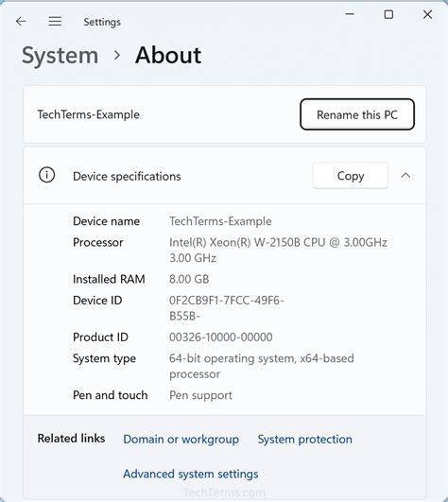The image size is (448, 502).
Task: Click the Device specifications info icon
Action: (x=46, y=175)
